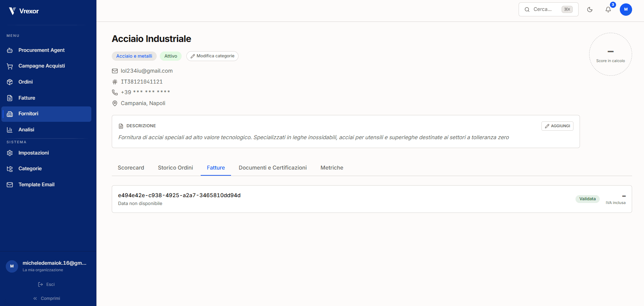Click the search magnifier icon
The width and height of the screenshot is (644, 306).
click(527, 10)
